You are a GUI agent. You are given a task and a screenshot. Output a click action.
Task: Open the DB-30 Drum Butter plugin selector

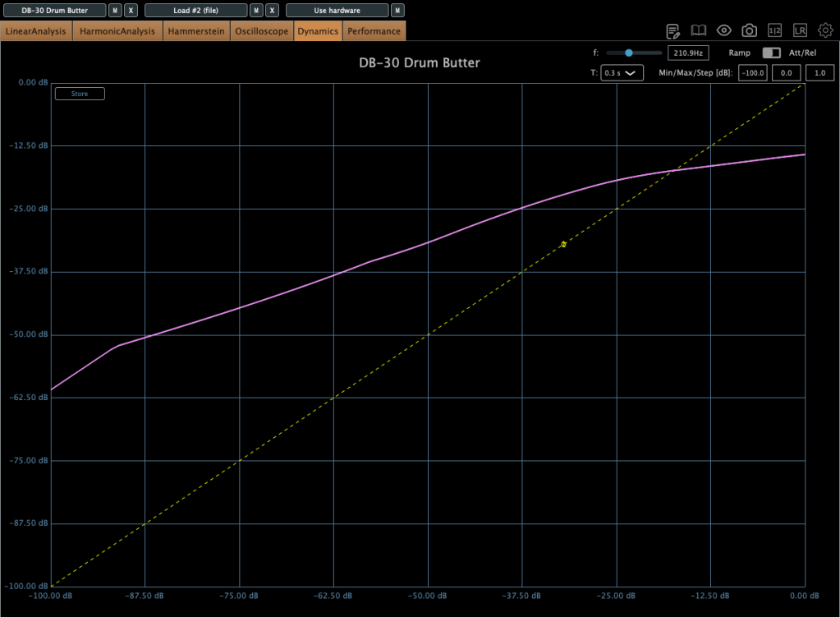pos(54,11)
